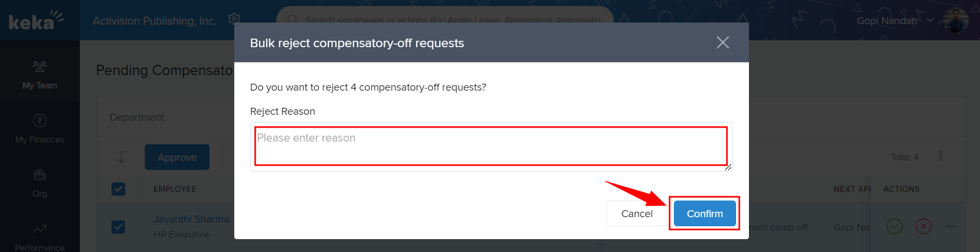
Task: Confirm the bulk rejection
Action: (704, 213)
